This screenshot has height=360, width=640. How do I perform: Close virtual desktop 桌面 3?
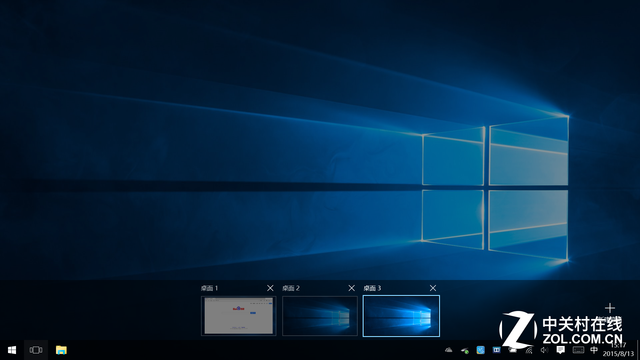tap(433, 288)
